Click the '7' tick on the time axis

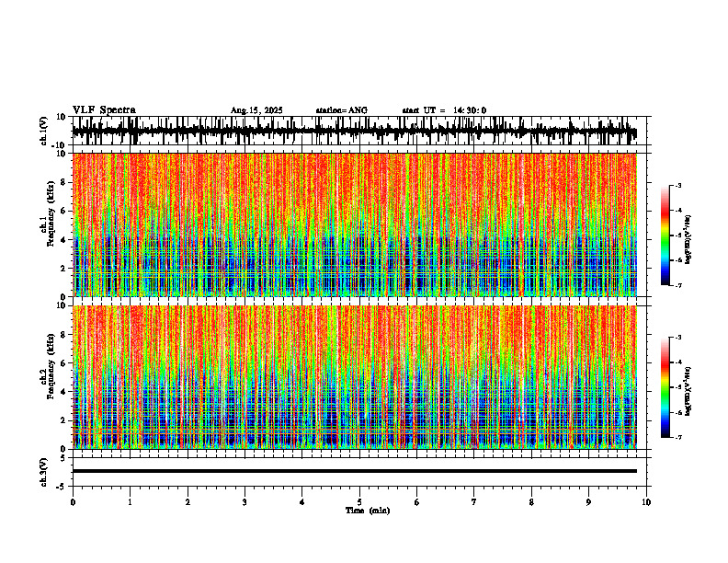(x=474, y=502)
